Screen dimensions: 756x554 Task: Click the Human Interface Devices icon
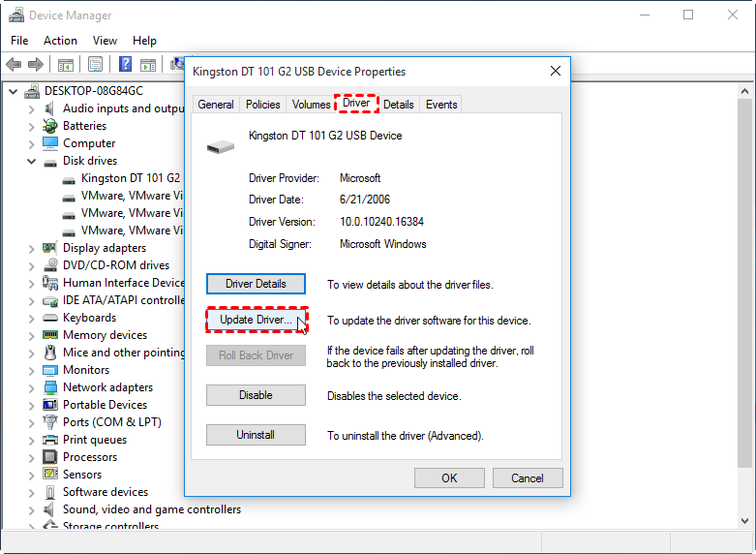[x=50, y=283]
